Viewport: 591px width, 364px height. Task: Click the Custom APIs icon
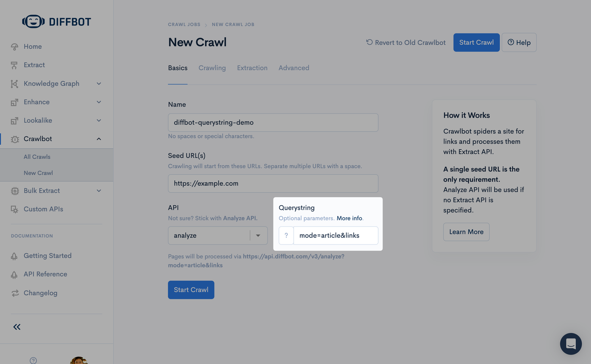15,209
